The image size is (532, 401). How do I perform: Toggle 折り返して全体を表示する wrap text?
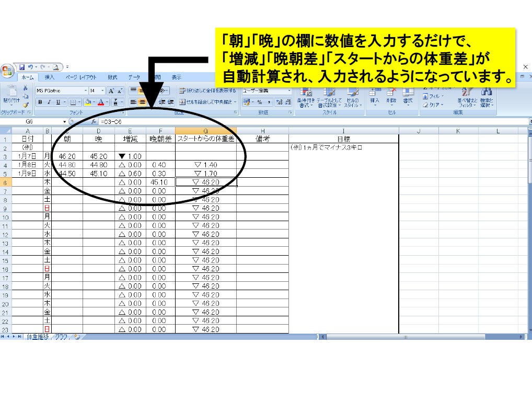tap(207, 90)
